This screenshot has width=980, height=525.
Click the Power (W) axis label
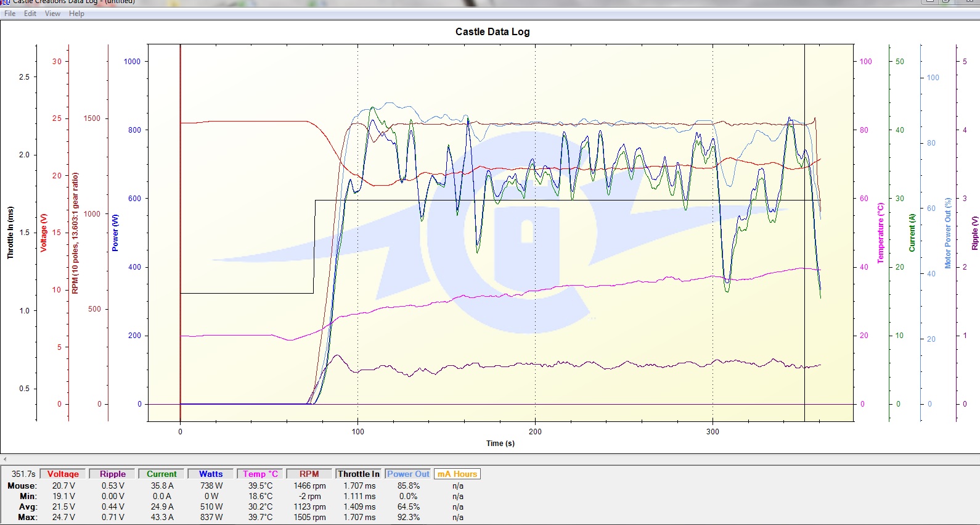tap(115, 233)
